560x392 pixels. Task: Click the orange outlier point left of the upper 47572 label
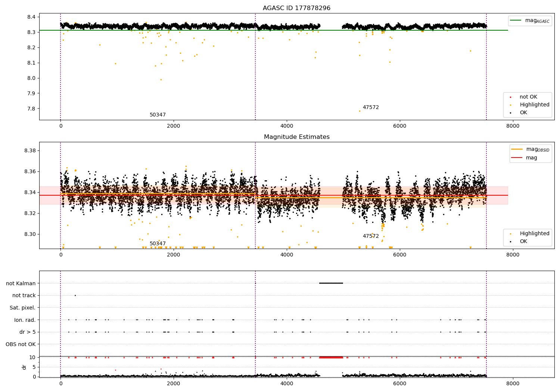tap(360, 111)
